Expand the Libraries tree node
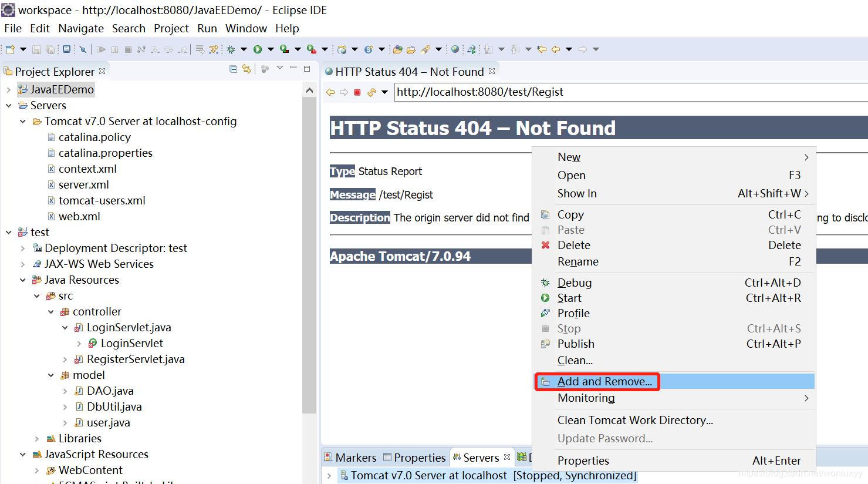The width and height of the screenshot is (868, 484). pos(37,439)
